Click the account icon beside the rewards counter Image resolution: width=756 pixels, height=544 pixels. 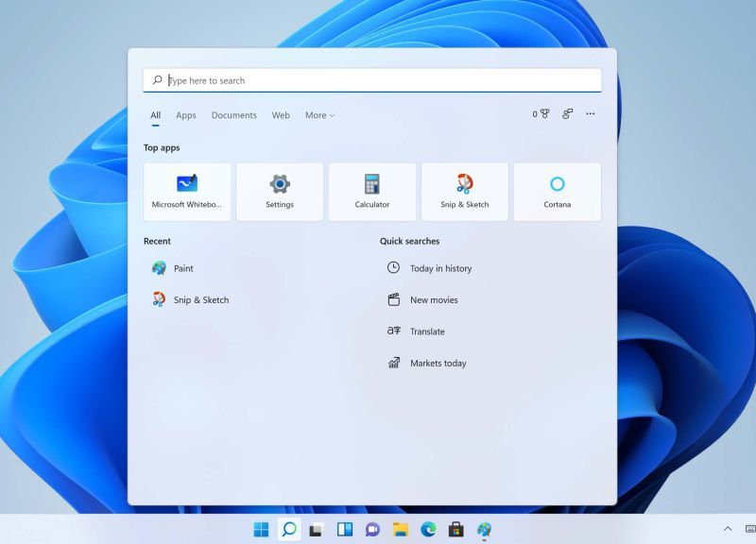pyautogui.click(x=568, y=113)
